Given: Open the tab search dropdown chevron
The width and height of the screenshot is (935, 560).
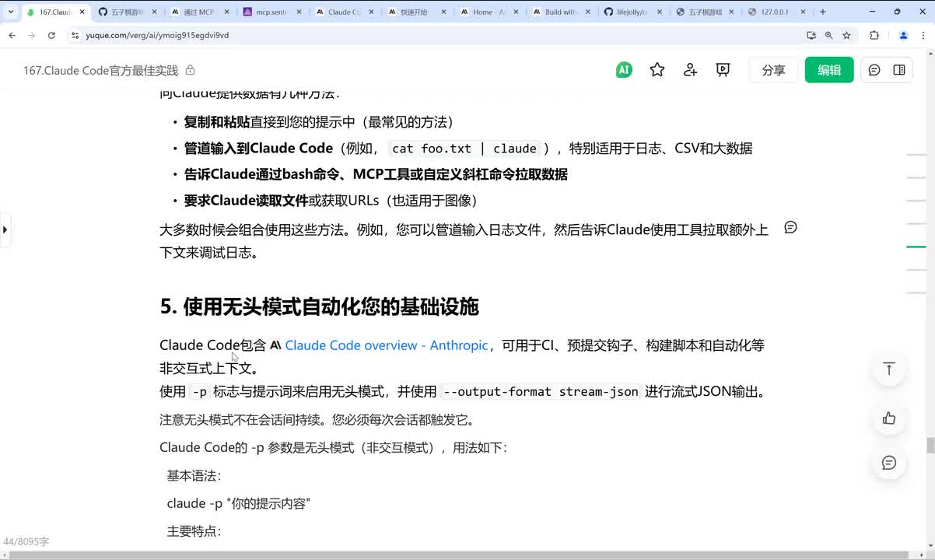Looking at the screenshot, I should (x=10, y=12).
